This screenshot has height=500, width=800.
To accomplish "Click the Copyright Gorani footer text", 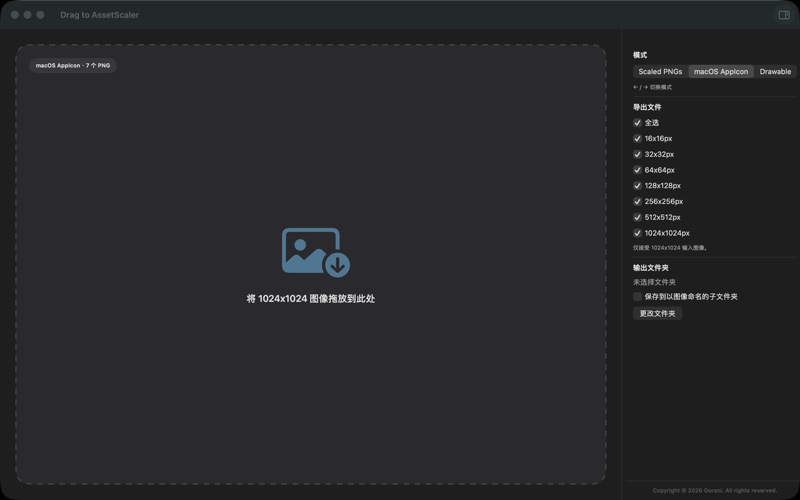I will coord(715,490).
